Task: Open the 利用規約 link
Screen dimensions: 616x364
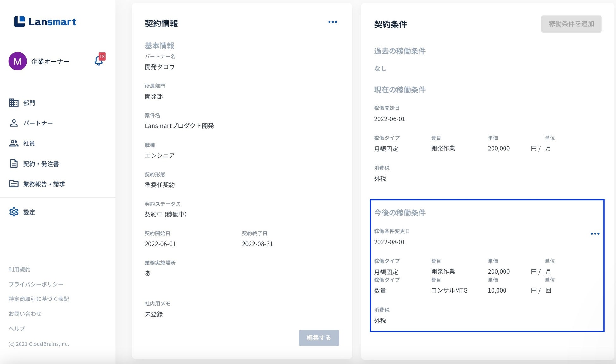Action: tap(20, 270)
